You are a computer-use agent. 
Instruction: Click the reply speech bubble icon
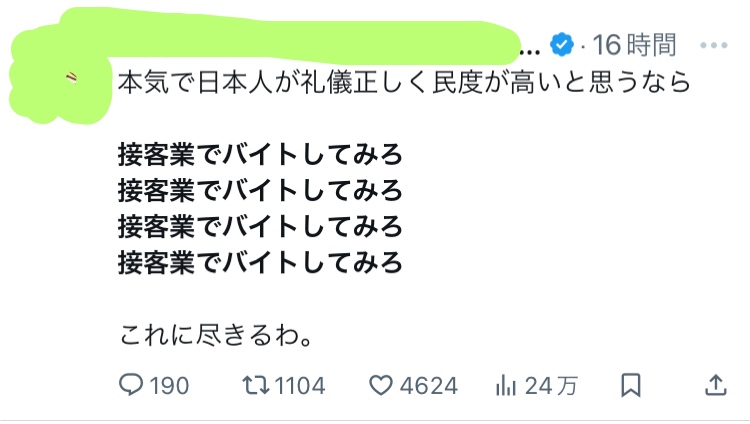pyautogui.click(x=133, y=385)
